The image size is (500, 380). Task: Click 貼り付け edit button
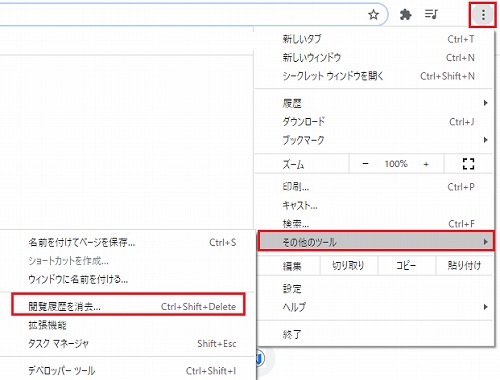coord(464,266)
